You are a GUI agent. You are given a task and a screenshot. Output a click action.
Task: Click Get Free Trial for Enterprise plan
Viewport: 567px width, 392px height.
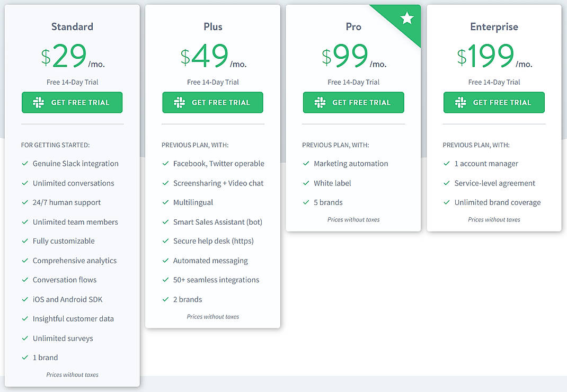494,102
